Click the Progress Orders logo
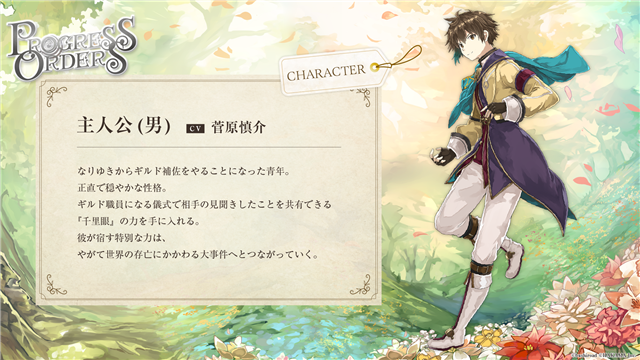 point(71,48)
